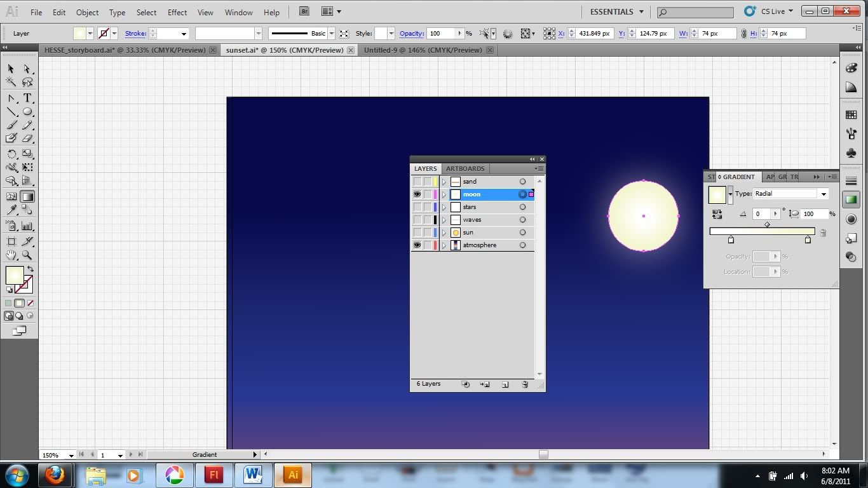The width and height of the screenshot is (868, 488).
Task: Select the Rotate tool
Action: pyautogui.click(x=11, y=154)
